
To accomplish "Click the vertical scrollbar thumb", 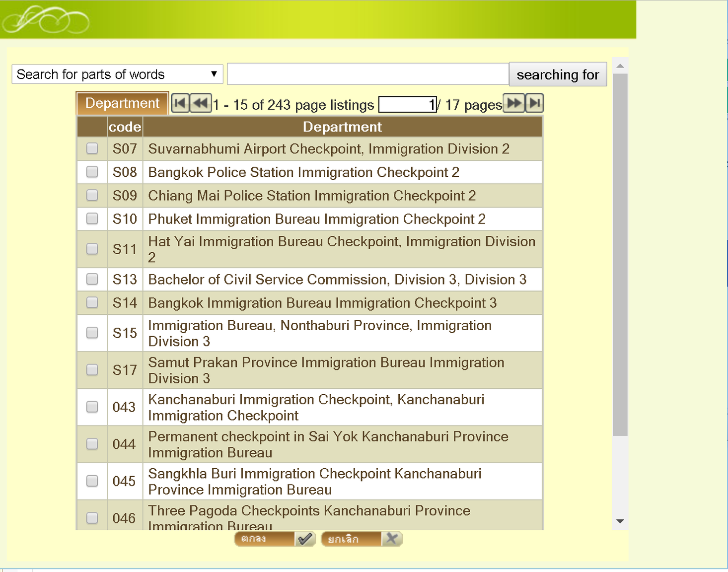I will (x=620, y=255).
